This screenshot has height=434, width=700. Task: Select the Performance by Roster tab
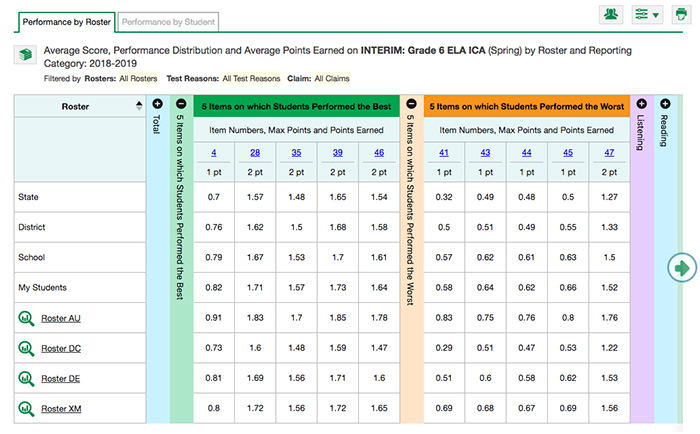click(67, 22)
